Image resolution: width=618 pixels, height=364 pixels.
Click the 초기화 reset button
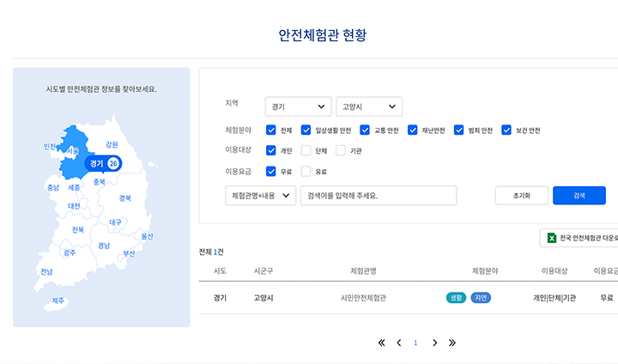tap(522, 196)
